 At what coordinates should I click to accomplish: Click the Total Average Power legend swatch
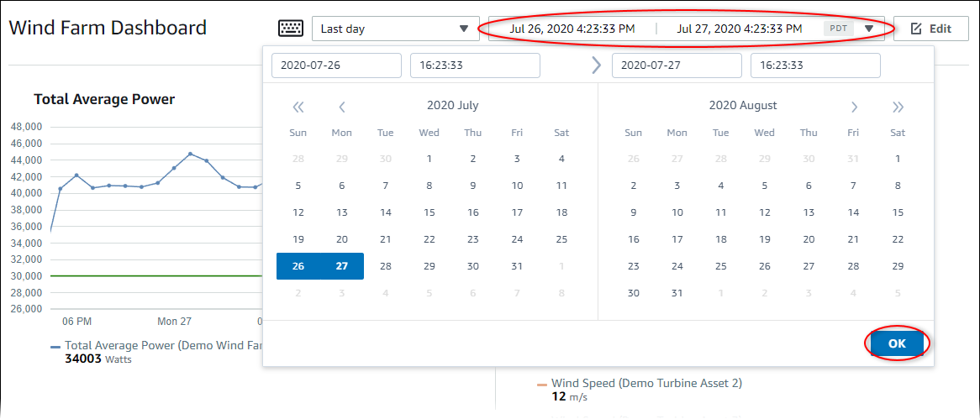tap(55, 346)
